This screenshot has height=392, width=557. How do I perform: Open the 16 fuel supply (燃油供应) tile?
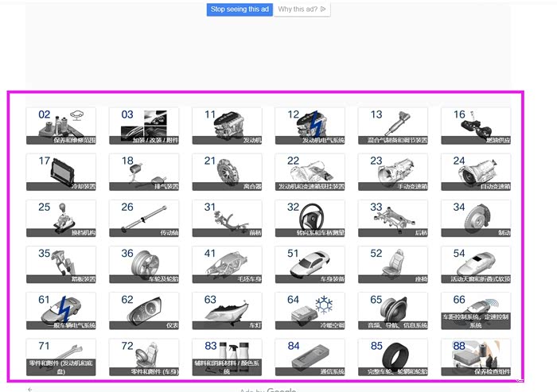(x=476, y=126)
